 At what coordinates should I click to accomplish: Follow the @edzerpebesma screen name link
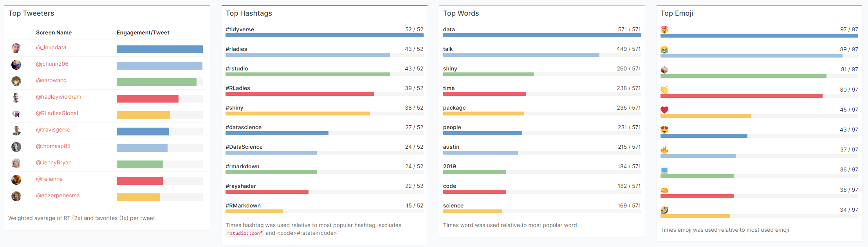58,195
